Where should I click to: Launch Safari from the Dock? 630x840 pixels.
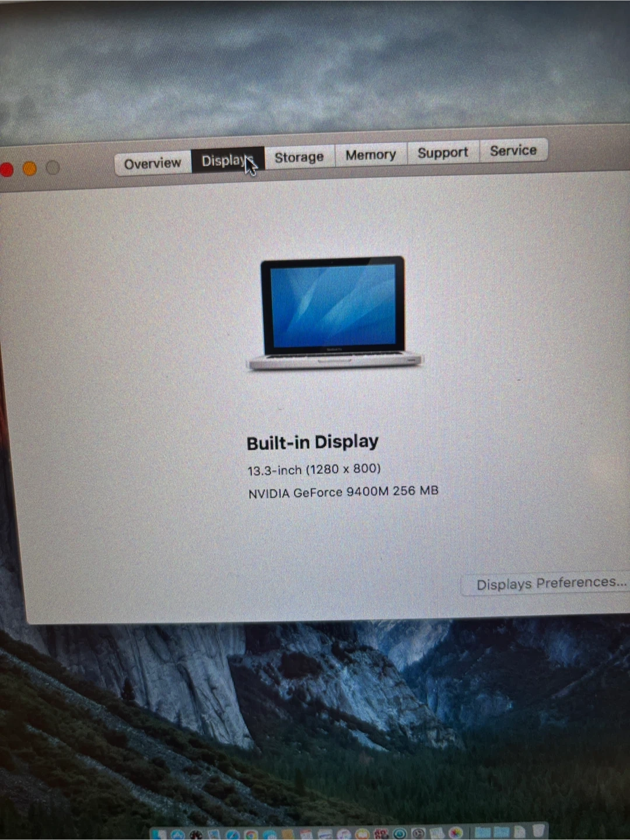coord(232,834)
